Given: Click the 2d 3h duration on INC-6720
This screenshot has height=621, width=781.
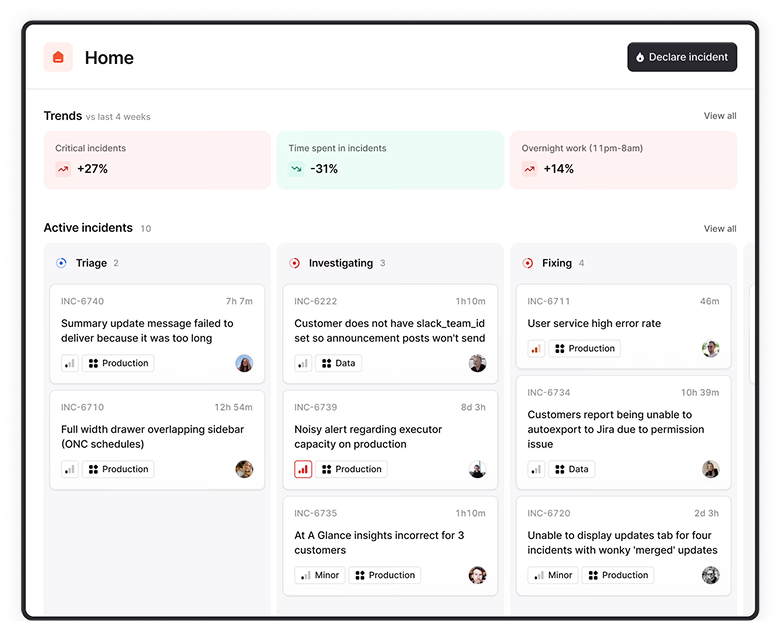Looking at the screenshot, I should point(706,513).
